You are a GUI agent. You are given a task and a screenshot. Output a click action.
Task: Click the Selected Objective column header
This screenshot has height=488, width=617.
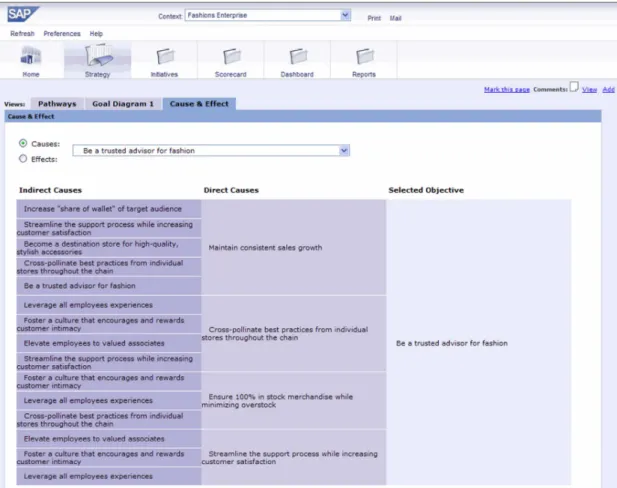click(426, 190)
